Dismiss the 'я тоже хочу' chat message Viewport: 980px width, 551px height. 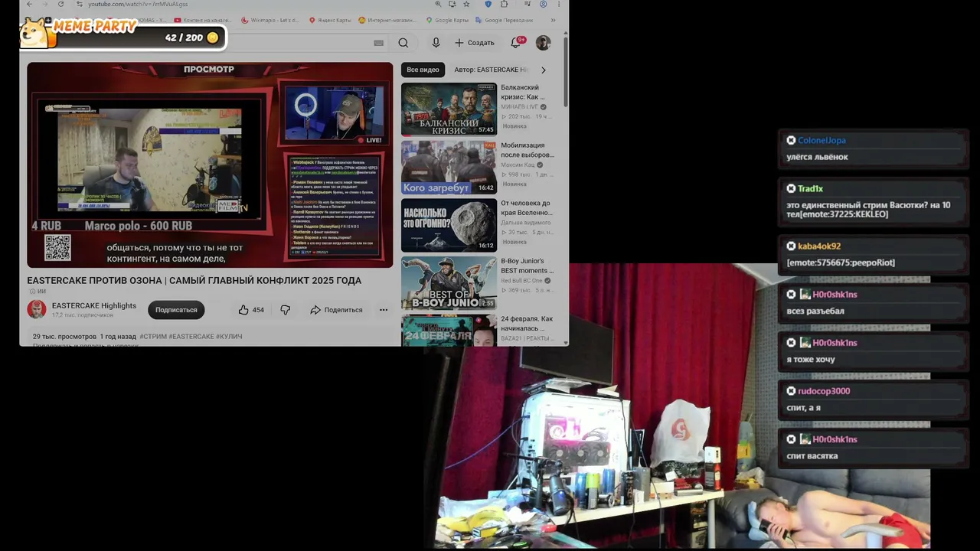click(791, 342)
